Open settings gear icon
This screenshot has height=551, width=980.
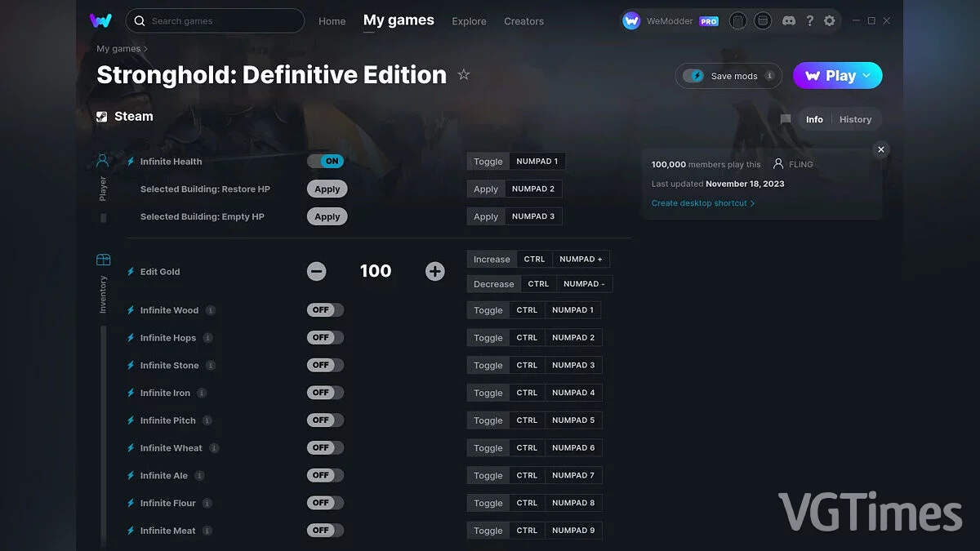click(830, 20)
